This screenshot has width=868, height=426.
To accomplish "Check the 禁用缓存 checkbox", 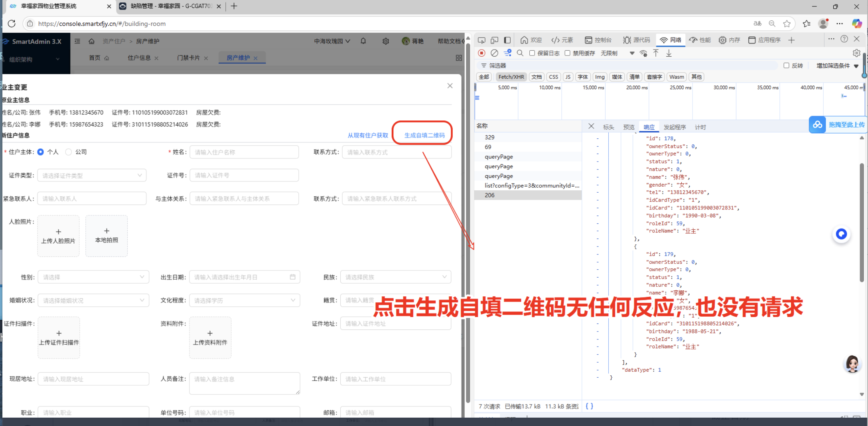I will point(568,53).
